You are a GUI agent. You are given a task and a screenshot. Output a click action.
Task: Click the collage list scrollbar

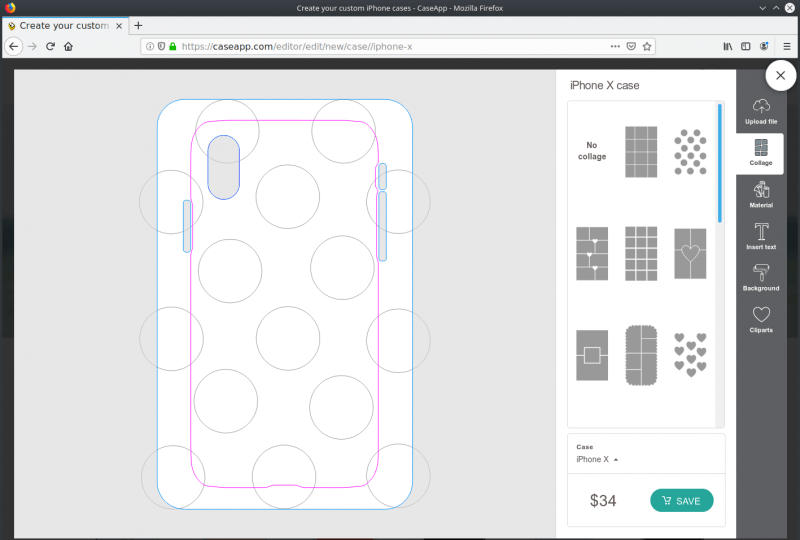click(x=719, y=163)
